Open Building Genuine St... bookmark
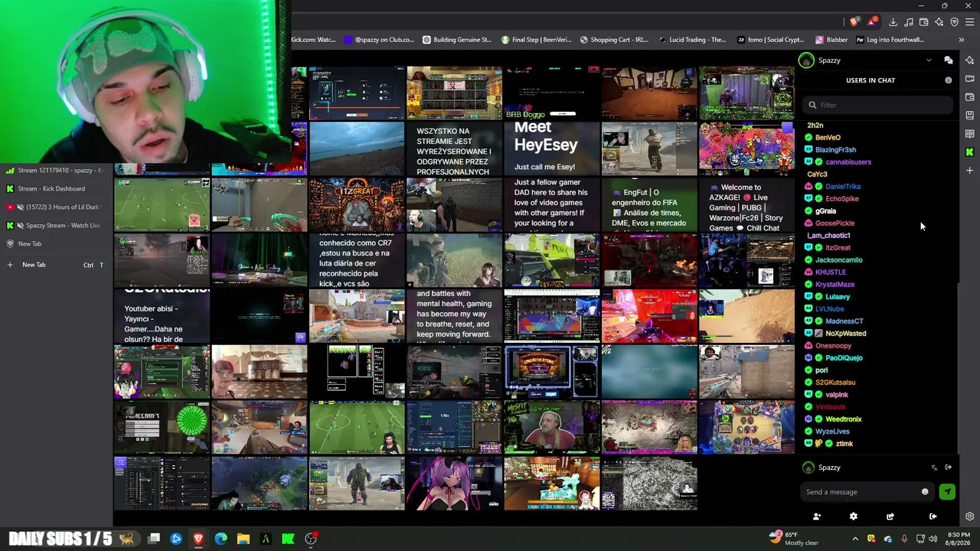 pos(456,40)
